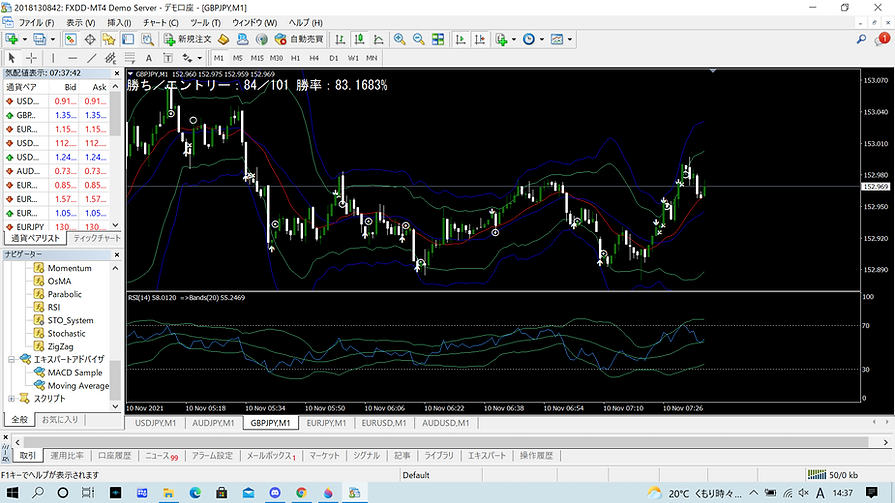895x503 pixels.
Task: Open the 口座履歴 terminal tab
Action: tap(114, 456)
